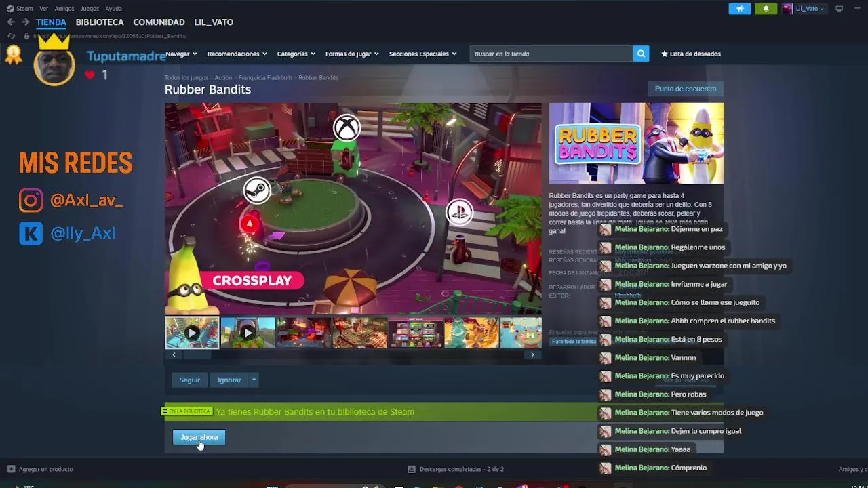Click the EN LA BIBLIOTECA badge
The width and height of the screenshot is (868, 488).
pyautogui.click(x=187, y=411)
